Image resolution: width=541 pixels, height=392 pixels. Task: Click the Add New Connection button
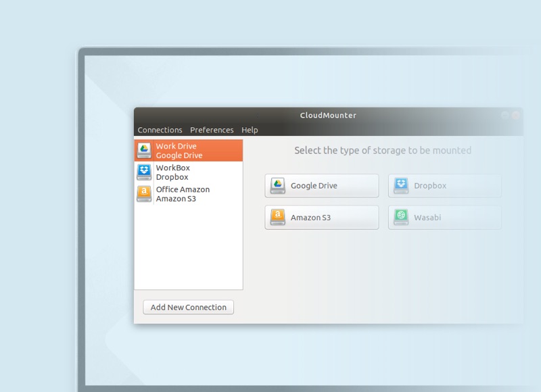pos(189,308)
